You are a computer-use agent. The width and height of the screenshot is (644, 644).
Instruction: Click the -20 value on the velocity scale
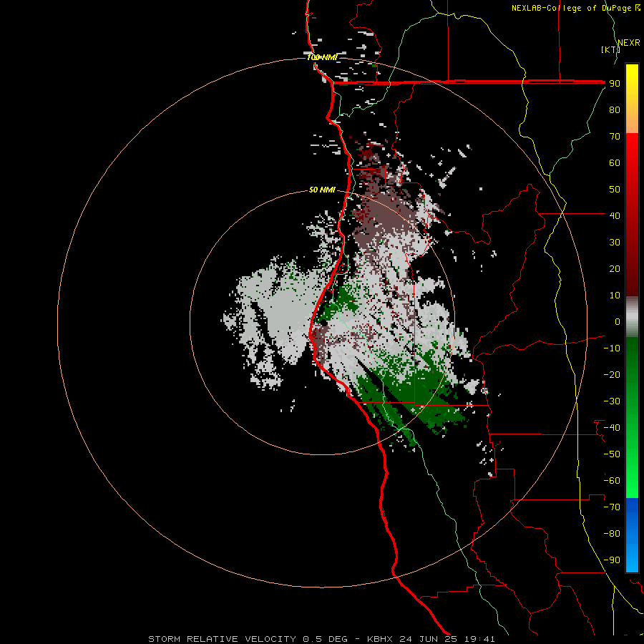pyautogui.click(x=612, y=375)
